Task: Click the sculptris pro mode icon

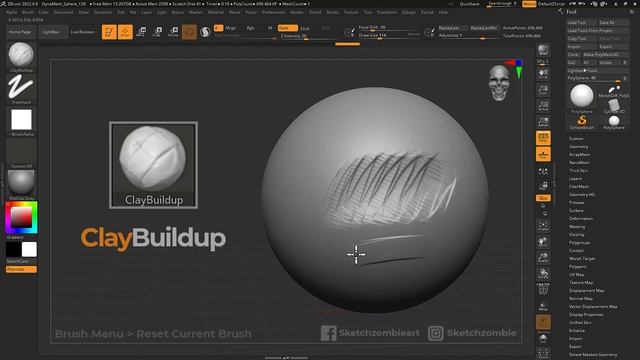Action: pos(205,32)
